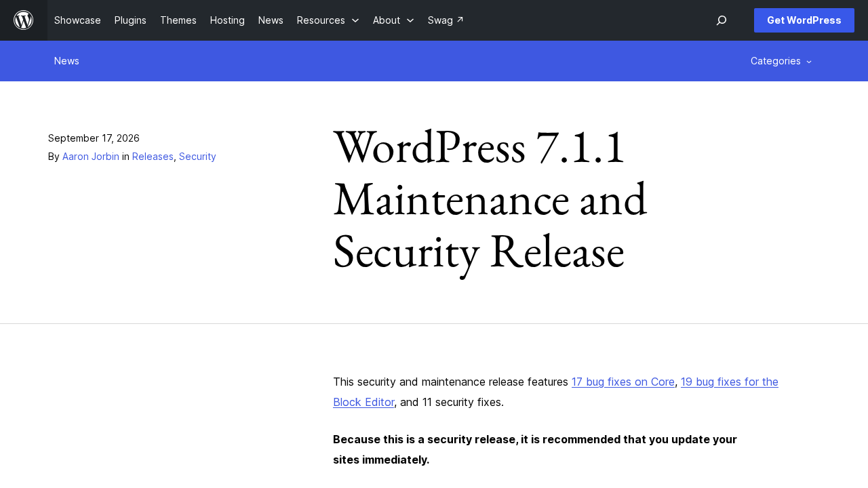Image resolution: width=868 pixels, height=488 pixels.
Task: Expand the Resources submenu chevron
Action: coord(355,20)
